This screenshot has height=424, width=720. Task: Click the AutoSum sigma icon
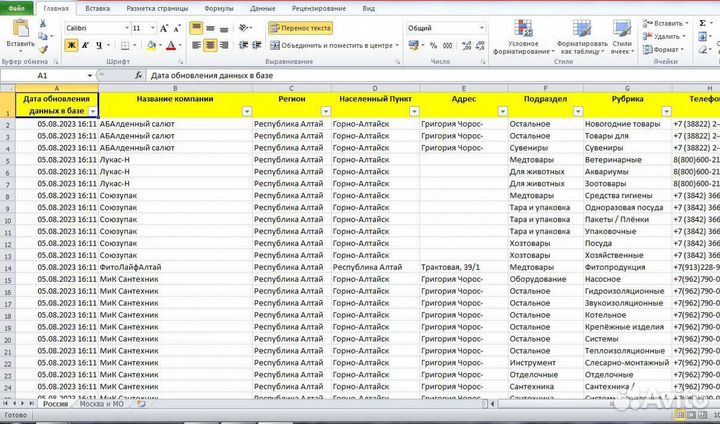pos(701,22)
